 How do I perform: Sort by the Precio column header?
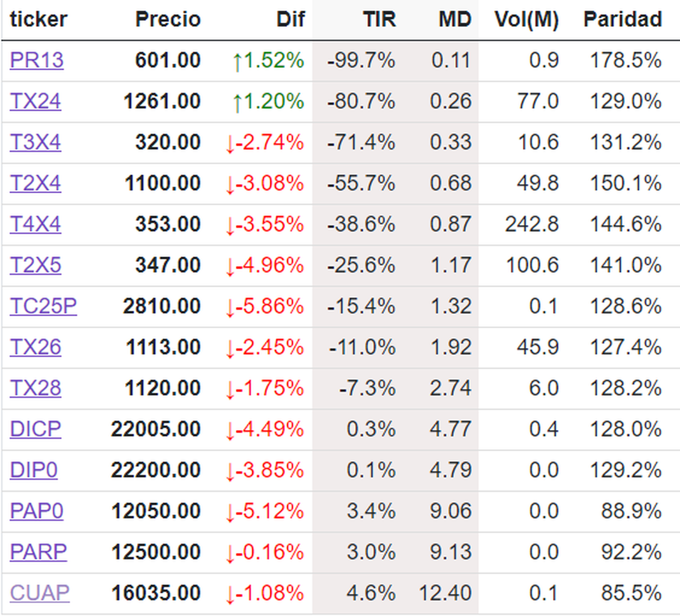[x=168, y=20]
